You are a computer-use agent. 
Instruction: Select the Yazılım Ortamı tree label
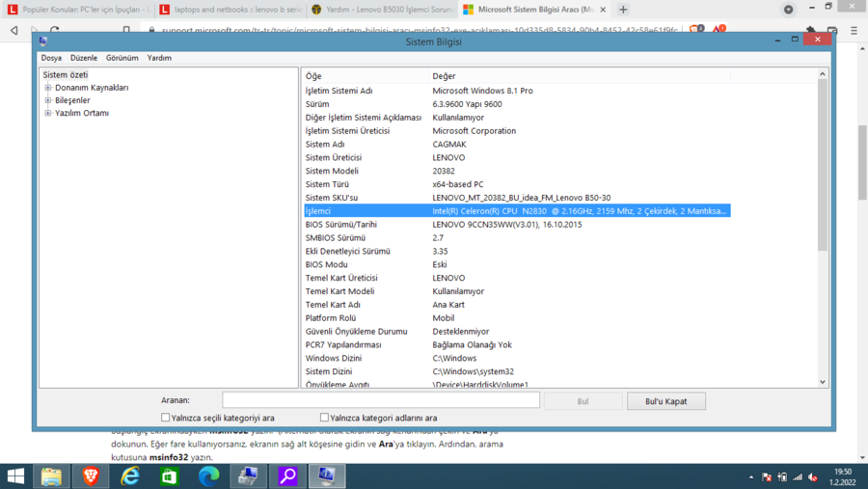coord(82,113)
